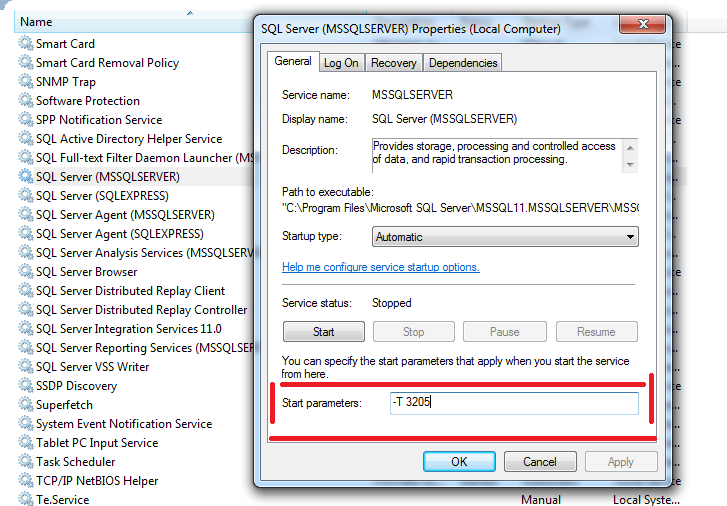Viewport: 727px width, 506px height.
Task: Click the SQL Server Agent (MSSQLSERVER) icon
Action: pyautogui.click(x=26, y=214)
